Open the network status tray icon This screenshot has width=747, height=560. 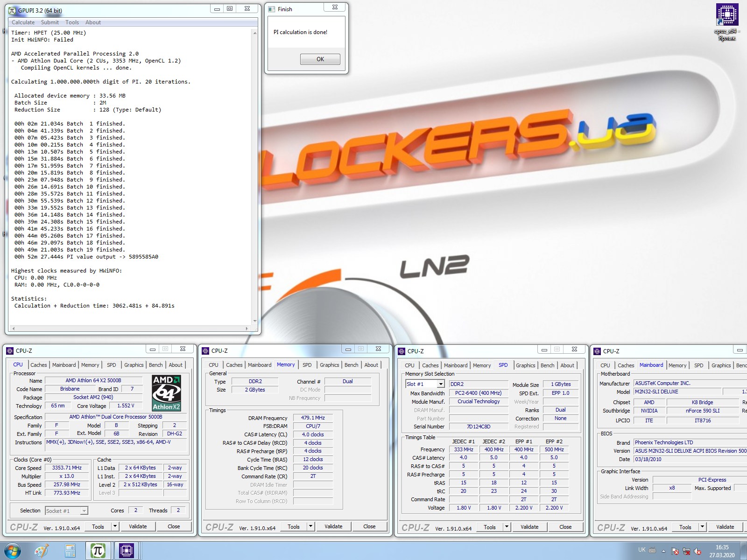tap(686, 551)
